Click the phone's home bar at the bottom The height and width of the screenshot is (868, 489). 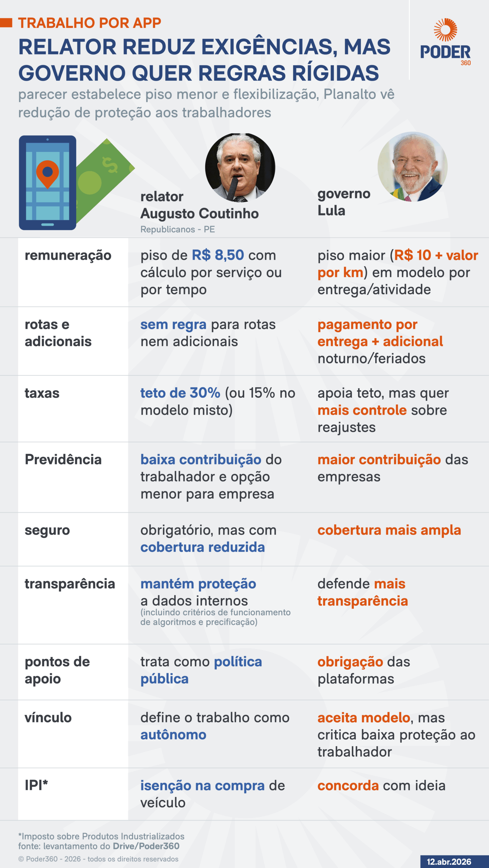[48, 224]
